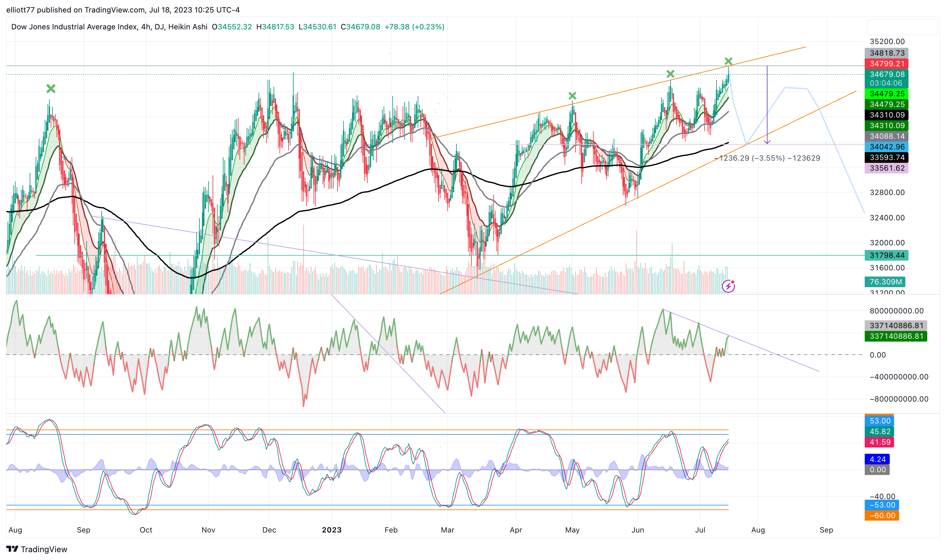The height and width of the screenshot is (560, 946).
Task: Click the empty box at top right corner
Action: (902, 27)
